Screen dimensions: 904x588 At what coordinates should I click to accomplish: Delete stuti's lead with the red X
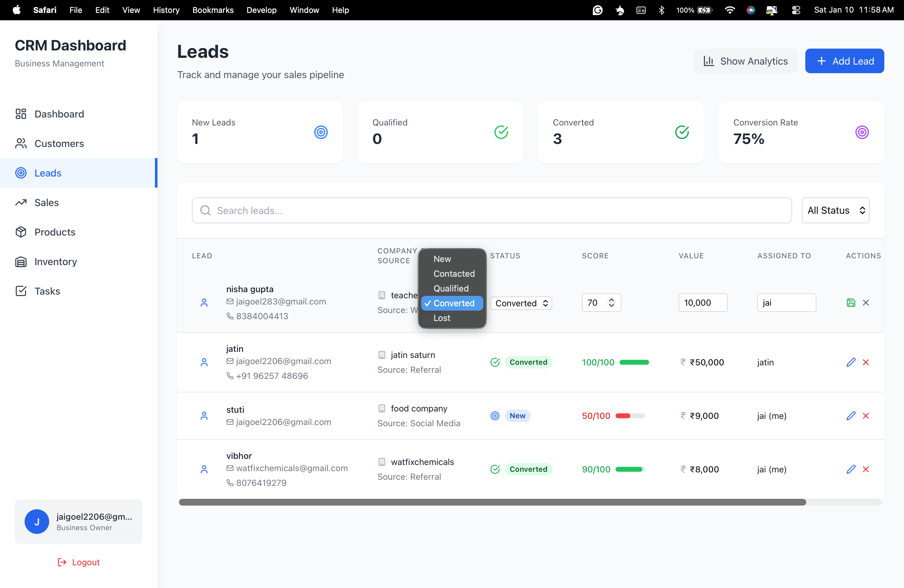[x=866, y=415]
